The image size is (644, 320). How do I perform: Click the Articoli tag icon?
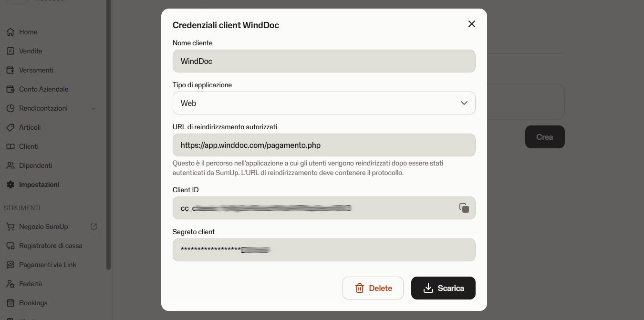click(x=10, y=127)
